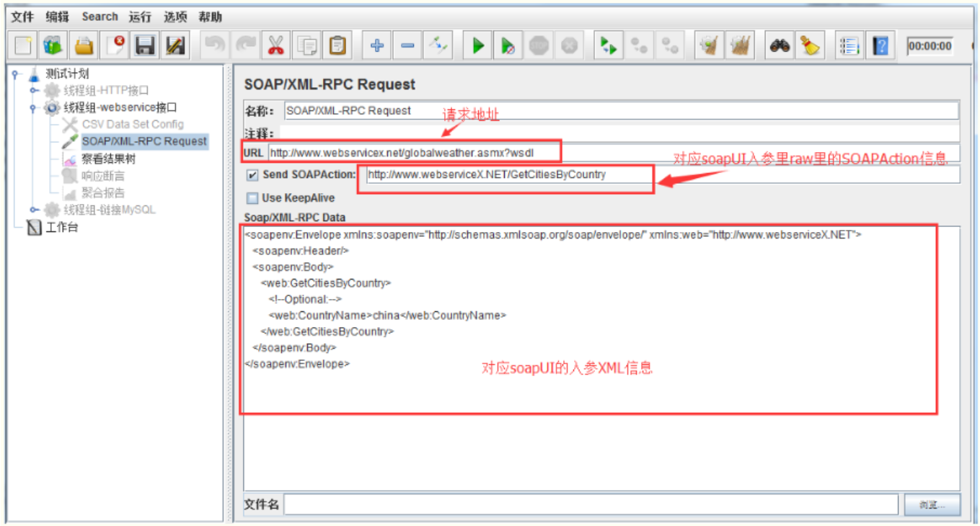Select SOAP/XML-RPC Request tree item
The image size is (980, 526).
point(144,141)
